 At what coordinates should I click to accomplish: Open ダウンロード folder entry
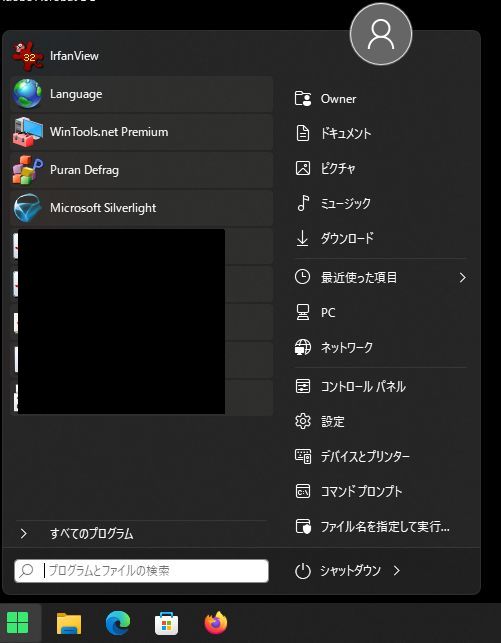click(x=347, y=238)
